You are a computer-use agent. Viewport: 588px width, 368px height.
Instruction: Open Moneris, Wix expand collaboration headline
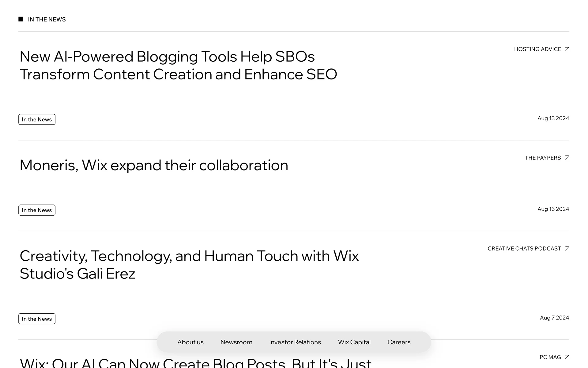coord(154,165)
